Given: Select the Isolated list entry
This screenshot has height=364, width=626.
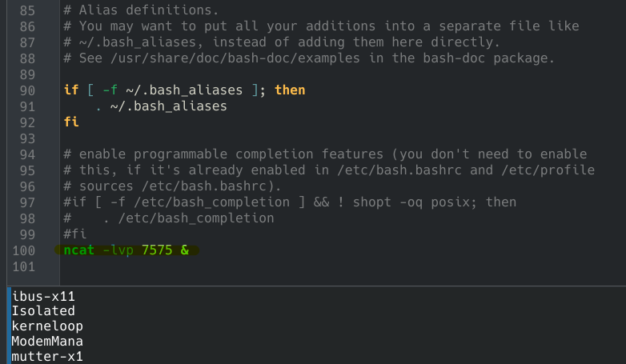Looking at the screenshot, I should (44, 311).
